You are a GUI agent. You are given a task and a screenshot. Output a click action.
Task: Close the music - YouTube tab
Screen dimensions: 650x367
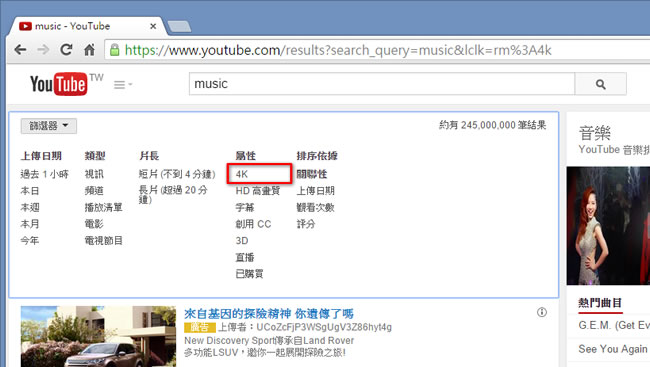pyautogui.click(x=153, y=26)
